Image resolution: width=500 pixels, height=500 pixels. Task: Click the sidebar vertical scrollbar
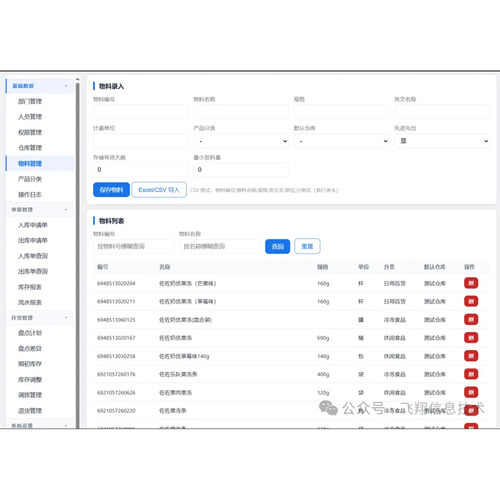pyautogui.click(x=77, y=255)
